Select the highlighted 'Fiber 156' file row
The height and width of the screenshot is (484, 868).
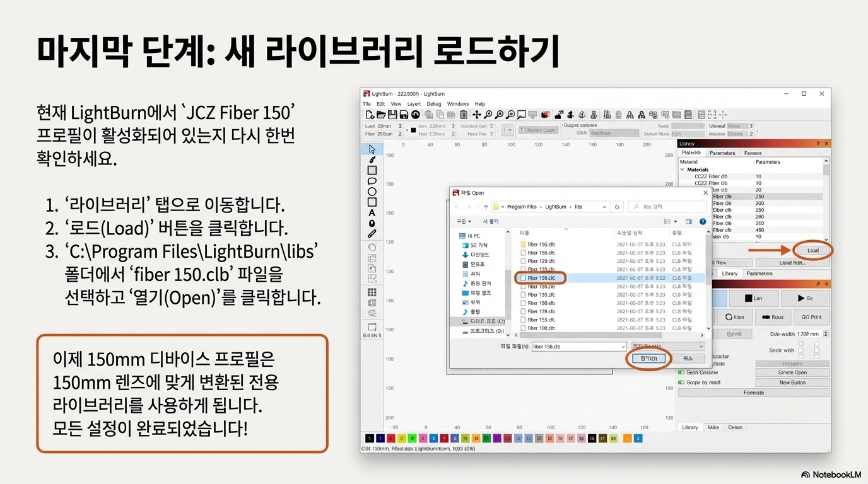click(x=610, y=278)
